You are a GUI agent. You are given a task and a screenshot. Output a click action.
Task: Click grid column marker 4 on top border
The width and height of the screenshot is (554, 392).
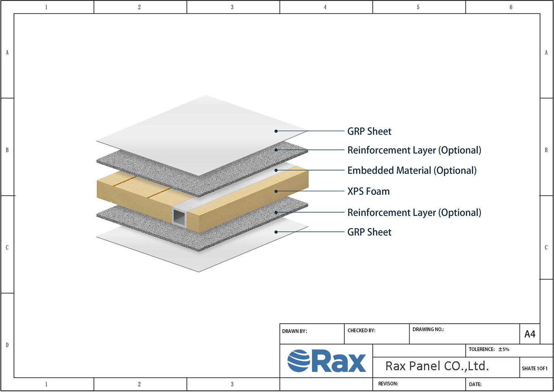point(325,7)
